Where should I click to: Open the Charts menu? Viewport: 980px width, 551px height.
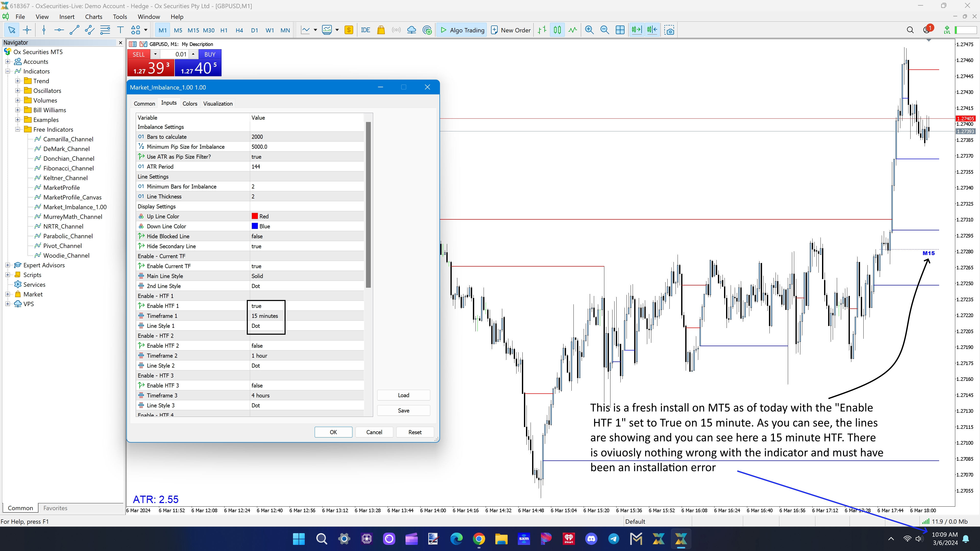pyautogui.click(x=93, y=17)
